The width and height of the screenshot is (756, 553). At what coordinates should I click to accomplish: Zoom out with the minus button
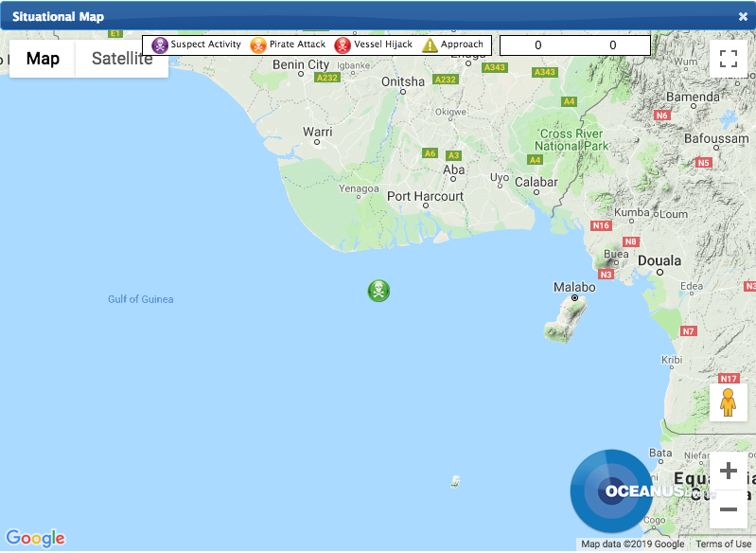728,509
